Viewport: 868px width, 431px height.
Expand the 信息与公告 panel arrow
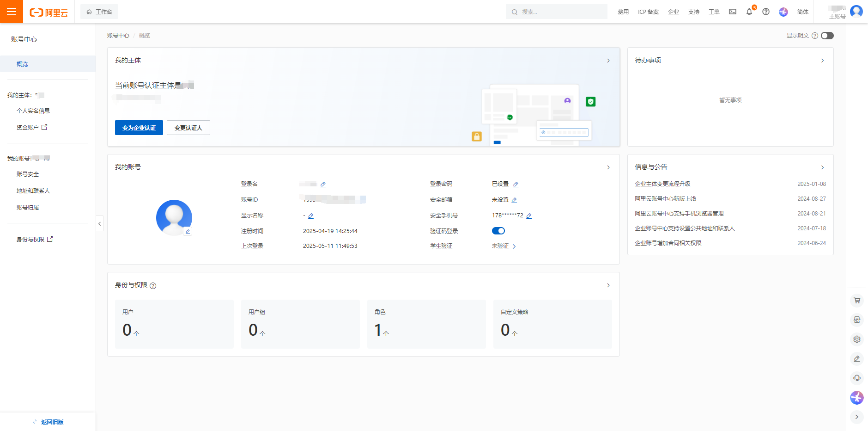[x=822, y=167]
